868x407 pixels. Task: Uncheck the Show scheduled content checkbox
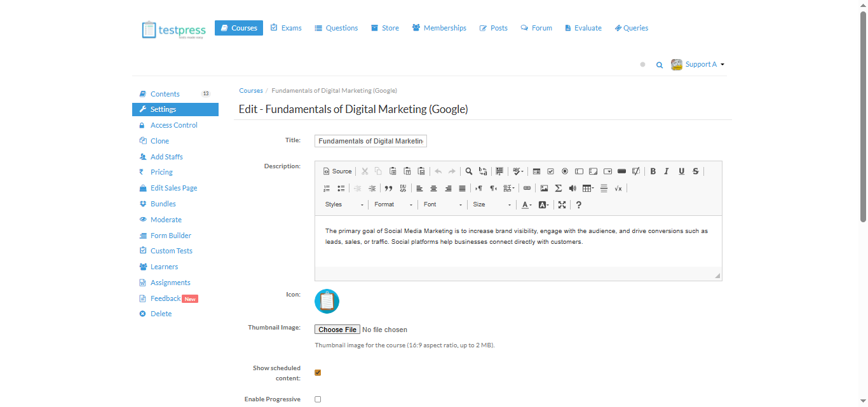(x=318, y=373)
